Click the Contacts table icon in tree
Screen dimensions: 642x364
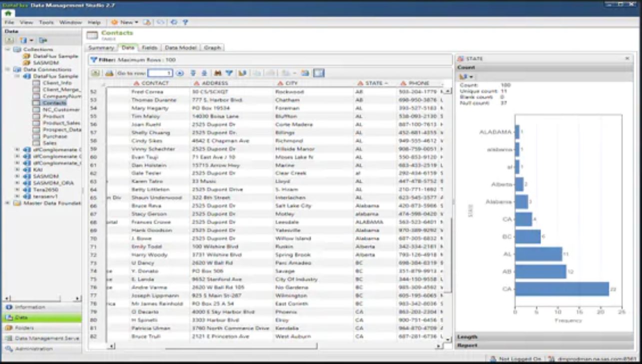click(x=36, y=103)
